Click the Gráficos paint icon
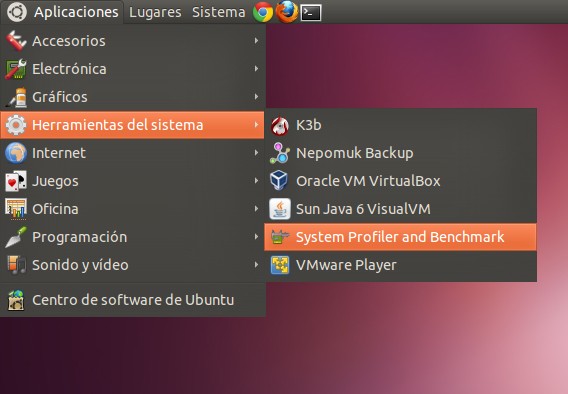 [17, 97]
